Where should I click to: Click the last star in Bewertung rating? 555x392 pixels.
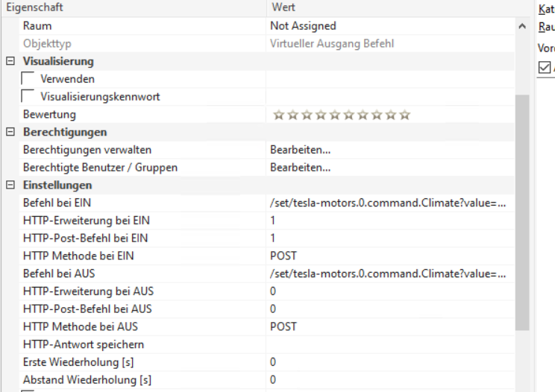pyautogui.click(x=405, y=115)
